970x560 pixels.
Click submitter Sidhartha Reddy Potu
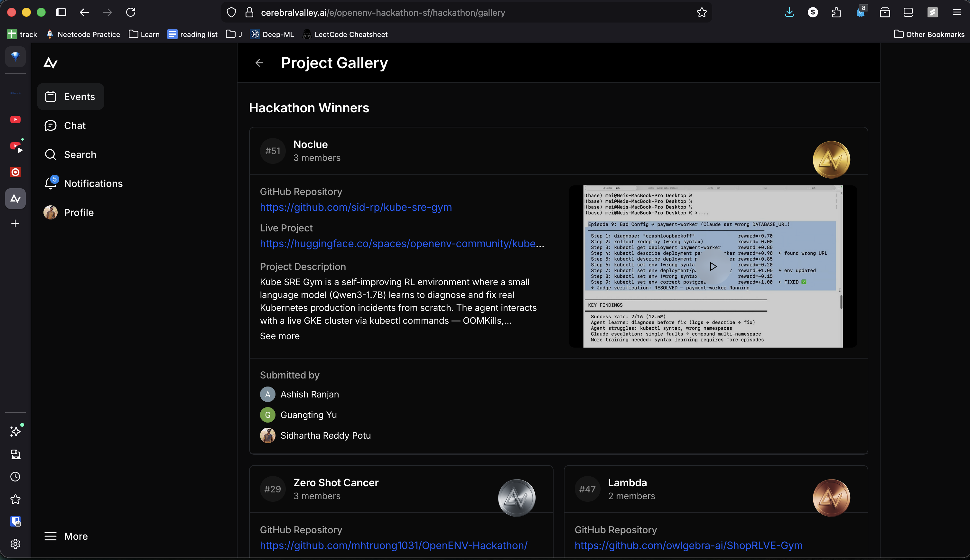coord(315,435)
